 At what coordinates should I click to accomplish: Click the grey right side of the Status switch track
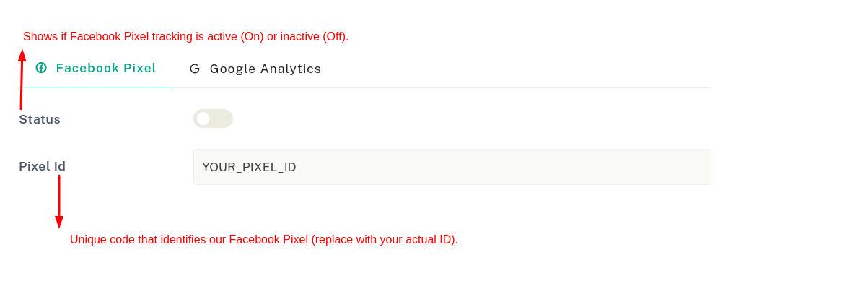[x=224, y=118]
